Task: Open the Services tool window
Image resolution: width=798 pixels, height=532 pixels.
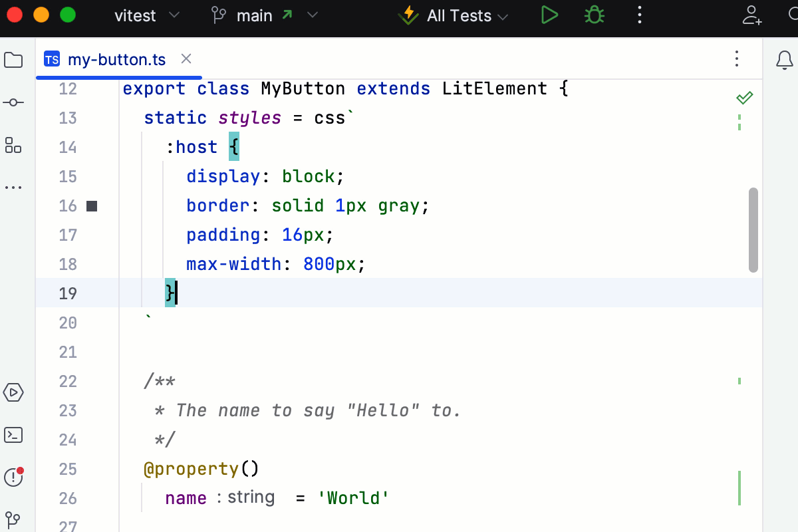Action: pyautogui.click(x=13, y=392)
